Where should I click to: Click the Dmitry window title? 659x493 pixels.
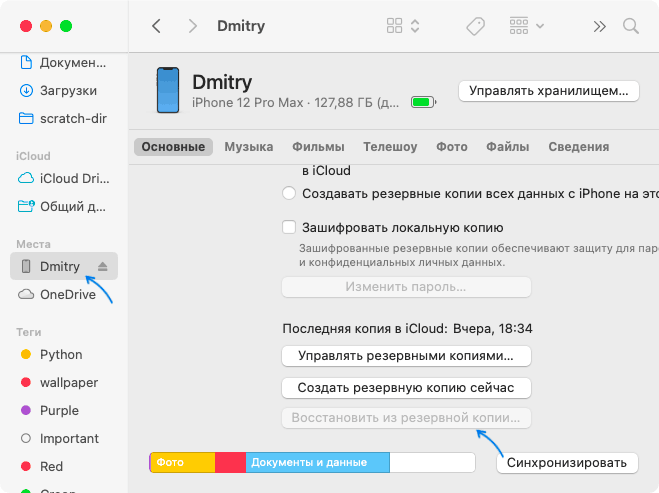click(241, 26)
